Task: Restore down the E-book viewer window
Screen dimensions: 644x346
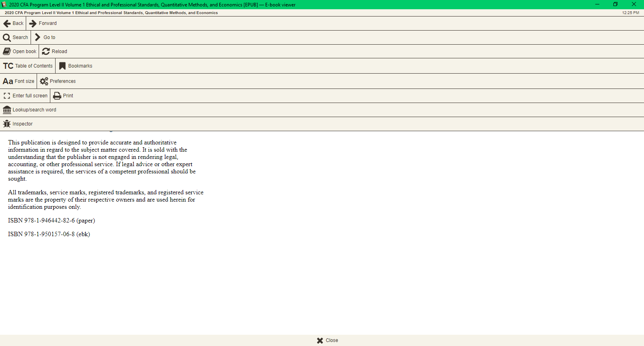Action: coord(615,4)
